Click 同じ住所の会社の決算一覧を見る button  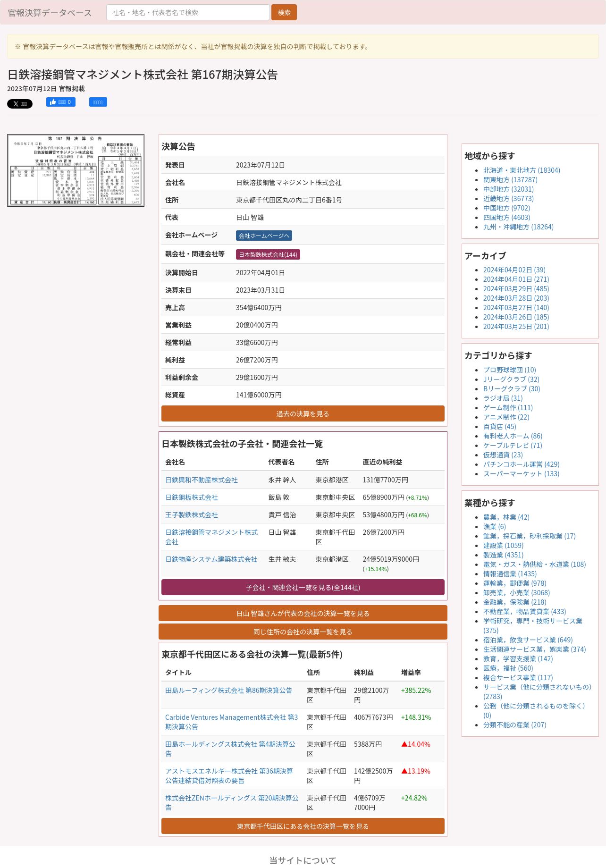[x=303, y=632]
